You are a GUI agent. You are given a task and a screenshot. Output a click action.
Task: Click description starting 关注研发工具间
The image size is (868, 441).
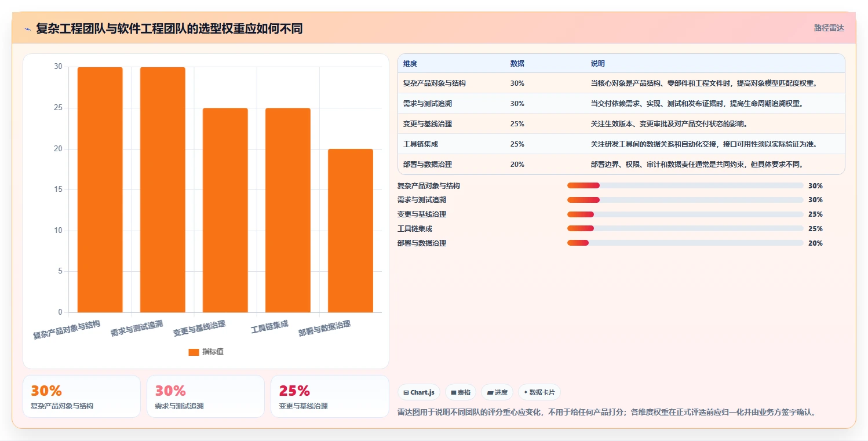coord(704,144)
